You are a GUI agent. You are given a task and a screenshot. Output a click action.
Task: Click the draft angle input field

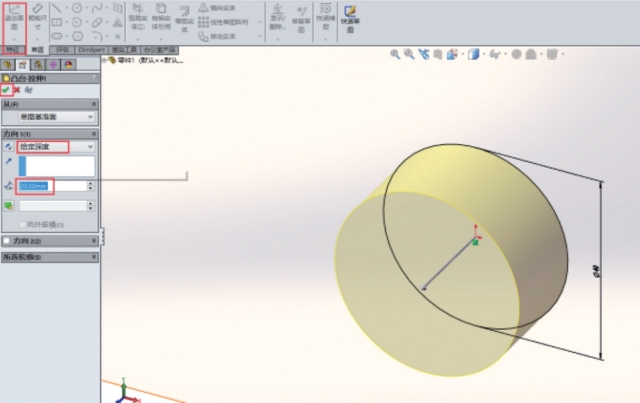click(52, 206)
